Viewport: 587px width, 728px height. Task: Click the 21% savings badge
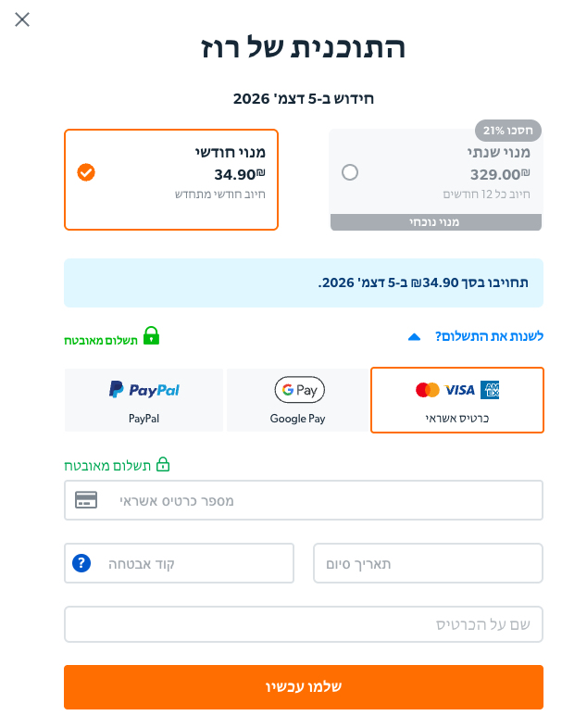[508, 130]
